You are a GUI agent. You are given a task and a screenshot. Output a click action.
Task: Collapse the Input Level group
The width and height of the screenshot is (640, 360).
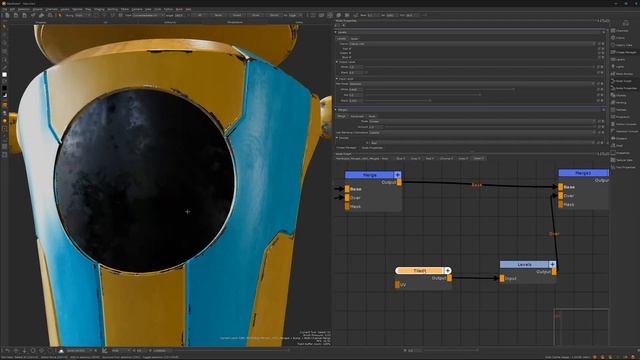tap(337, 79)
